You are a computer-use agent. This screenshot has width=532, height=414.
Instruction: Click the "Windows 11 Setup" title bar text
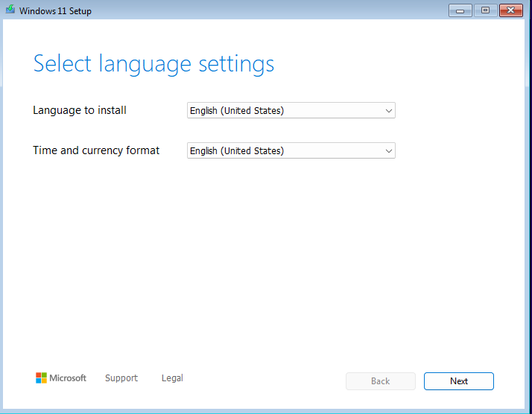click(55, 11)
